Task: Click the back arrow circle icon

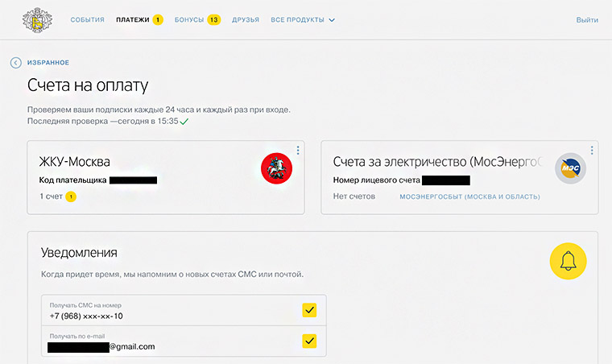Action: point(15,63)
